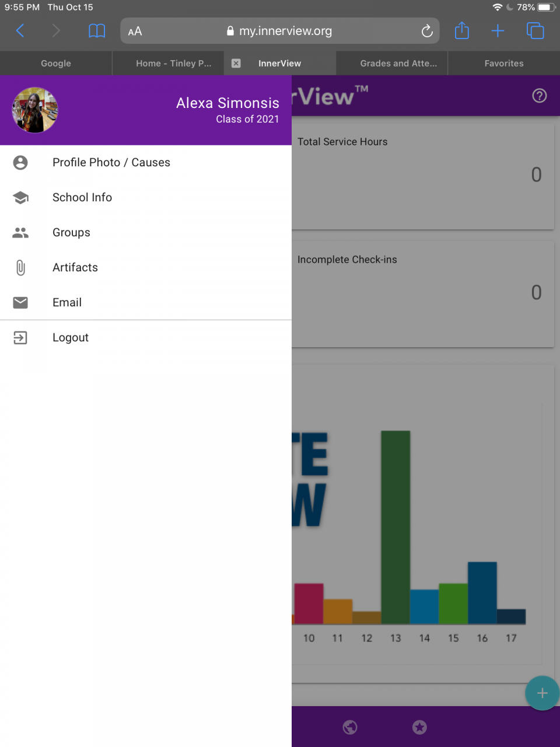Open the Artifacts menu item
Screen dimensions: 560x747
[146, 267]
